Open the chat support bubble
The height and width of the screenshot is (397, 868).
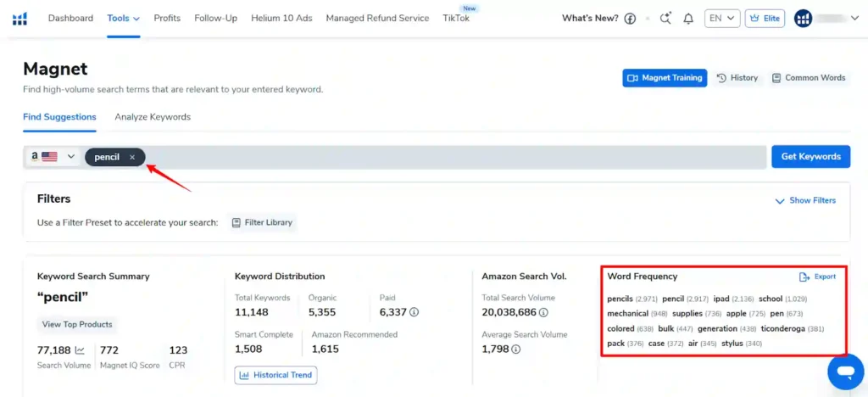(845, 372)
